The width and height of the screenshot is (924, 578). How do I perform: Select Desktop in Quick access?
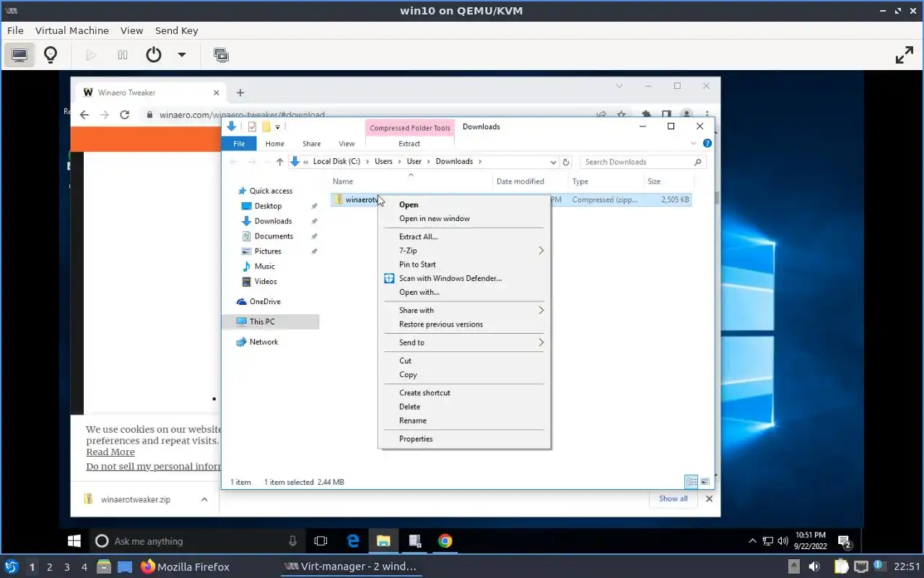coord(268,206)
